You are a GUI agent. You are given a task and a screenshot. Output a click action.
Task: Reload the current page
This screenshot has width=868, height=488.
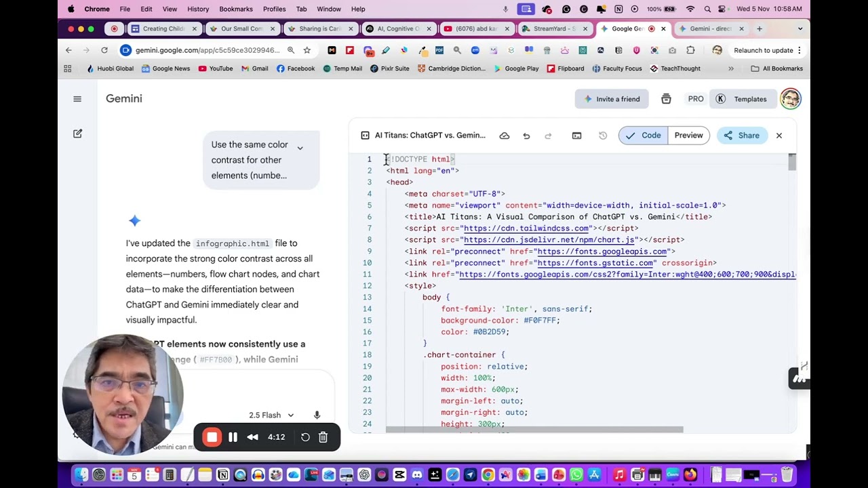click(x=104, y=50)
